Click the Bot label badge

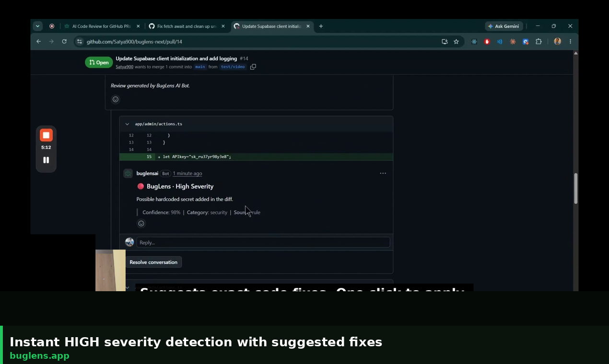pyautogui.click(x=165, y=173)
